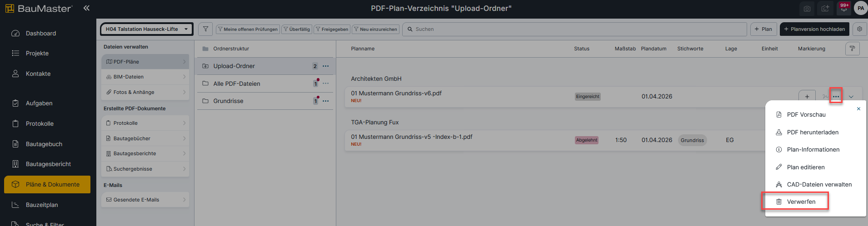Screen dimensions: 868x226
Task: Toggle the Überfällig filter chip
Action: 296,29
